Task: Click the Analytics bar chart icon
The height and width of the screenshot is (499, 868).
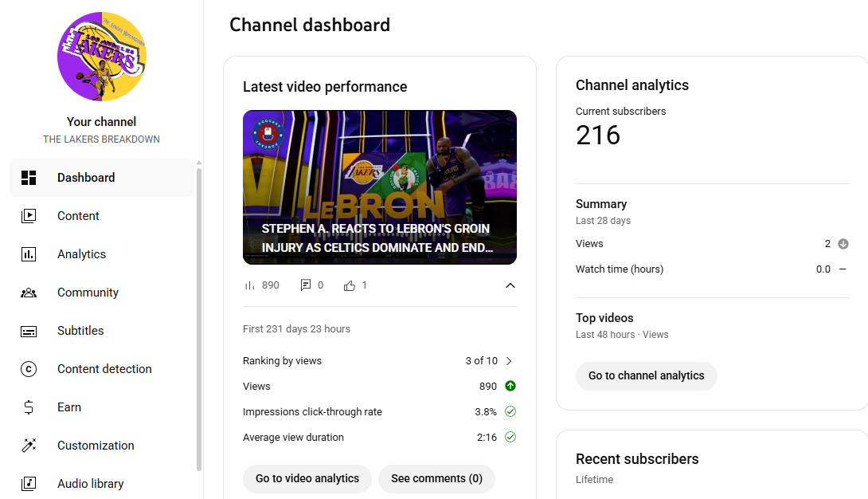Action: (28, 254)
